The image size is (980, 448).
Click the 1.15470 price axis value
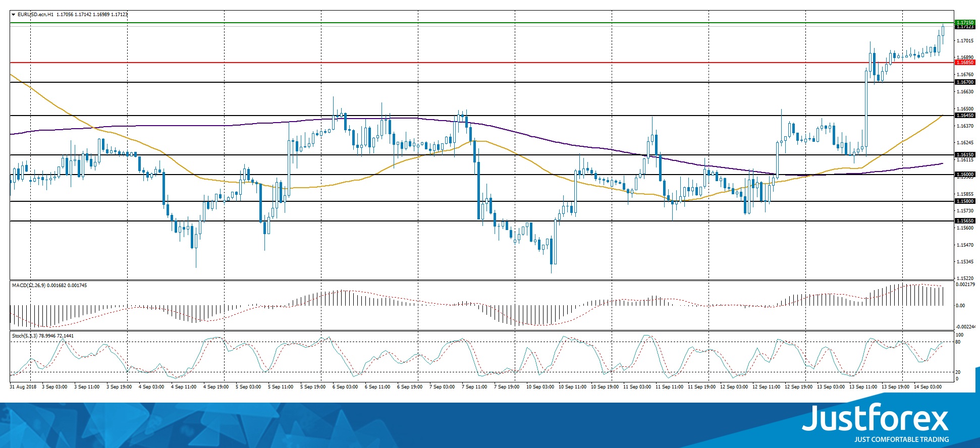(x=965, y=245)
